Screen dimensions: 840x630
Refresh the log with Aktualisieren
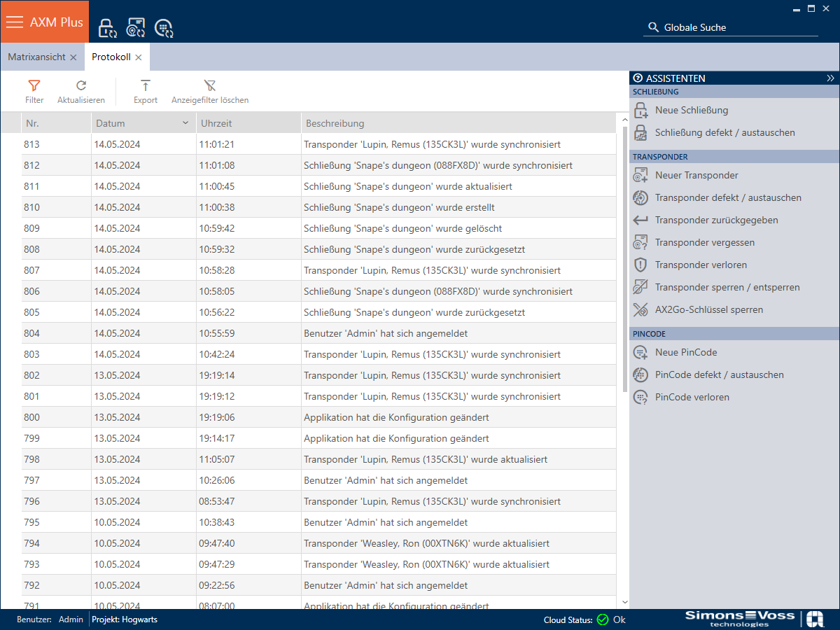click(81, 92)
